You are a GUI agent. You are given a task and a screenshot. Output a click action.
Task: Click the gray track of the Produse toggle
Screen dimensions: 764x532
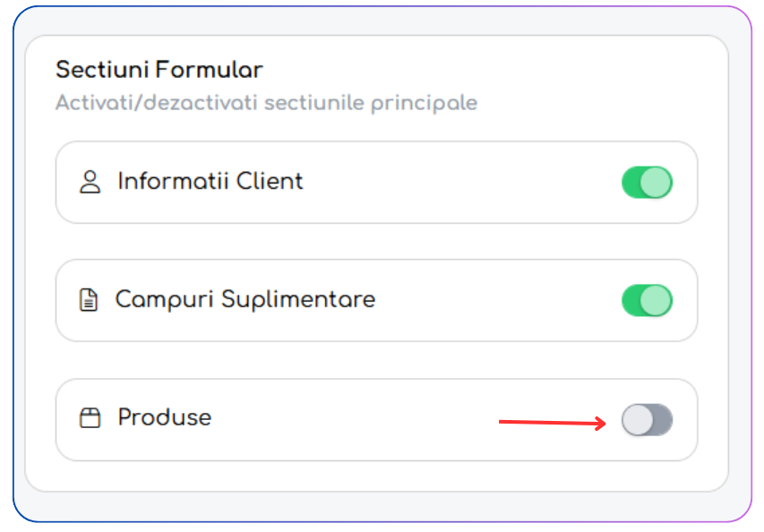click(x=663, y=419)
